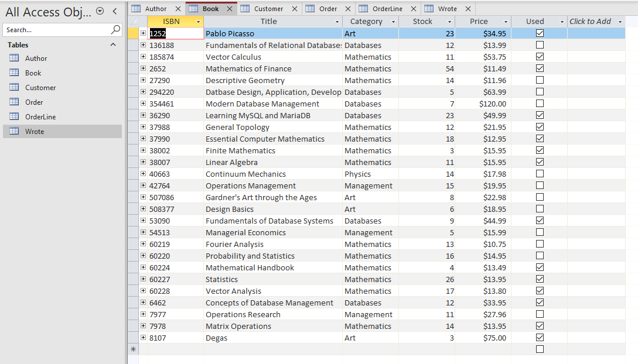The image size is (638, 364).
Task: Select the Wrote table icon in the pane
Action: (x=13, y=130)
